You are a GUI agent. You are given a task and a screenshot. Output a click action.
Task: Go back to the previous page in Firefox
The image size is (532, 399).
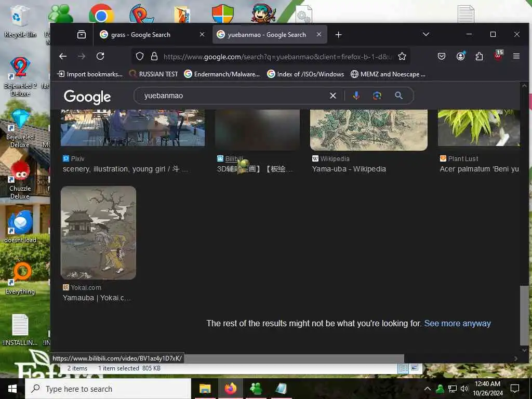63,56
